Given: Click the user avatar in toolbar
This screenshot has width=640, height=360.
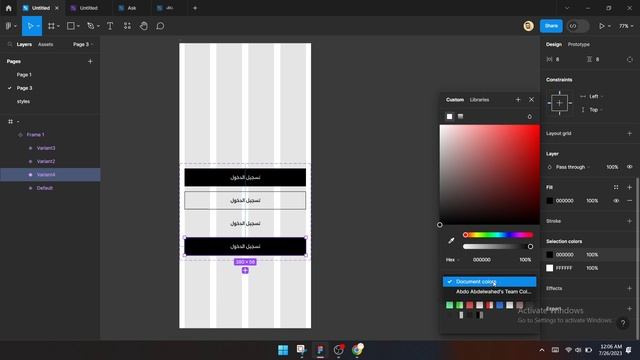Looking at the screenshot, I should [528, 26].
